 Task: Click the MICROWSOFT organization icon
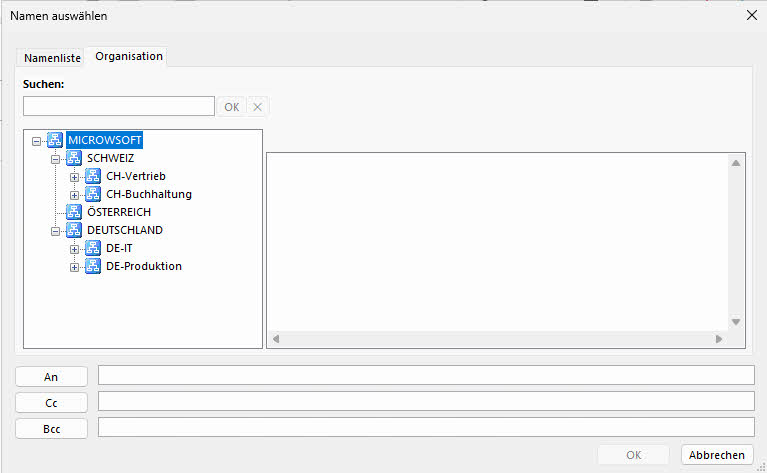pyautogui.click(x=55, y=140)
